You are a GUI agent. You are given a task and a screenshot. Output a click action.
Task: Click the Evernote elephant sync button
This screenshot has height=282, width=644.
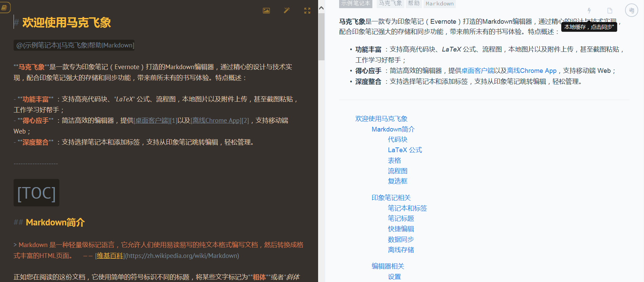point(631,10)
